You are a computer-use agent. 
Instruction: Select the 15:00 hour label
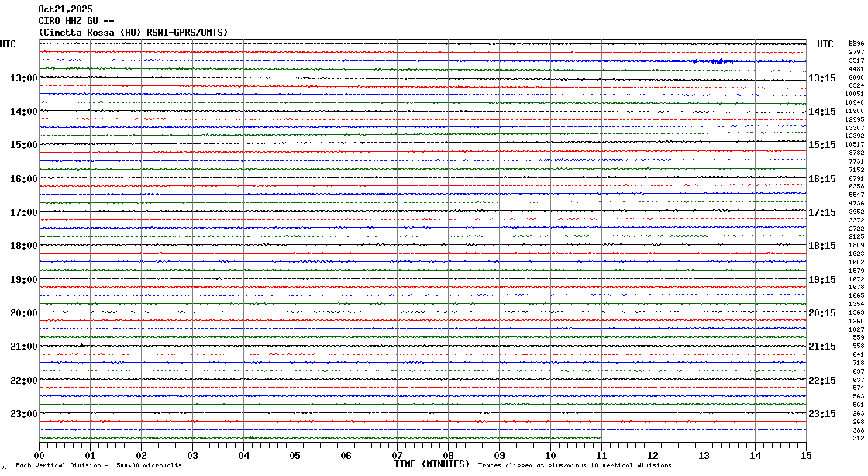(24, 145)
